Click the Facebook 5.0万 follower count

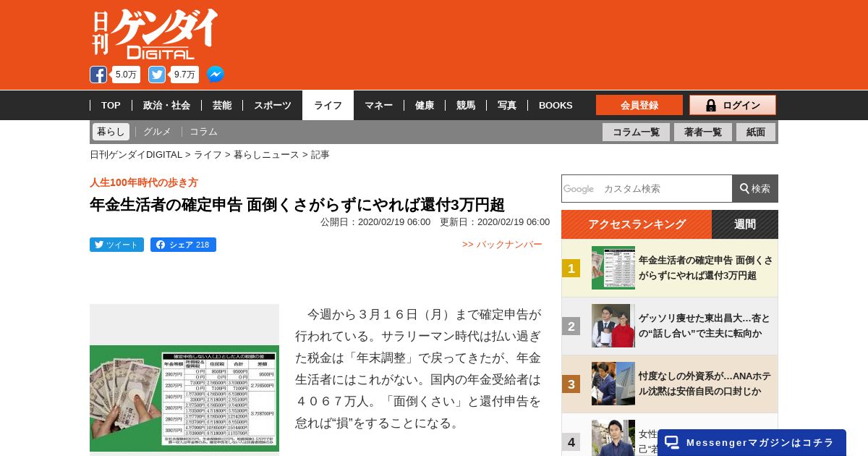point(126,75)
